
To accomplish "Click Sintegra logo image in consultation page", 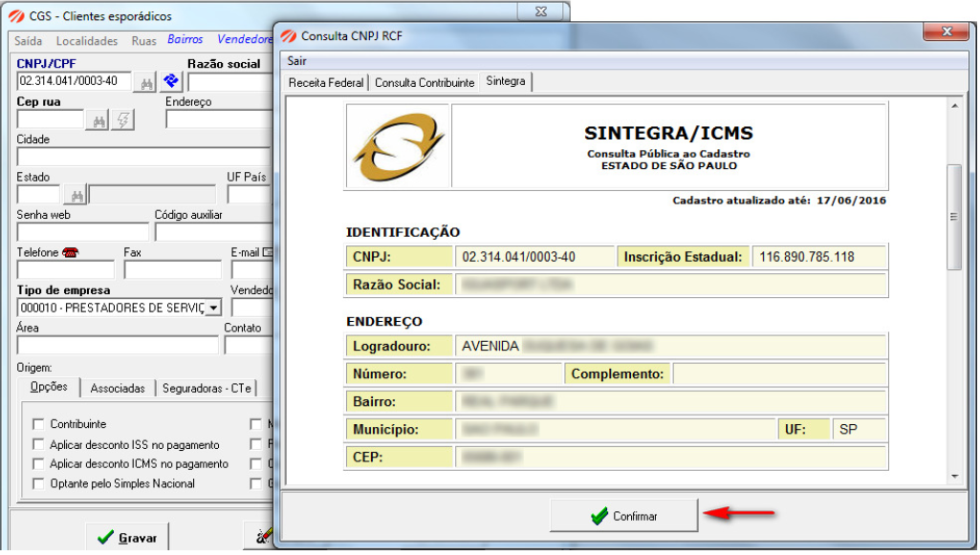I will click(398, 147).
